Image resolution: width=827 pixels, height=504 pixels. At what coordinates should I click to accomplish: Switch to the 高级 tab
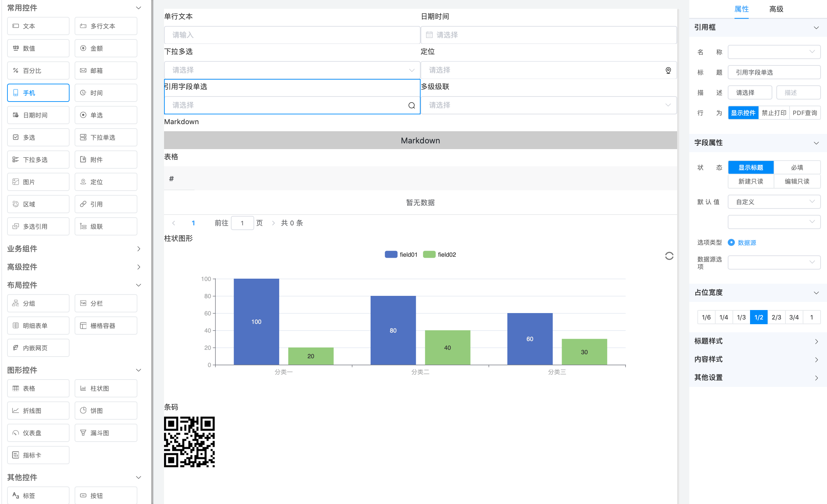(x=776, y=9)
